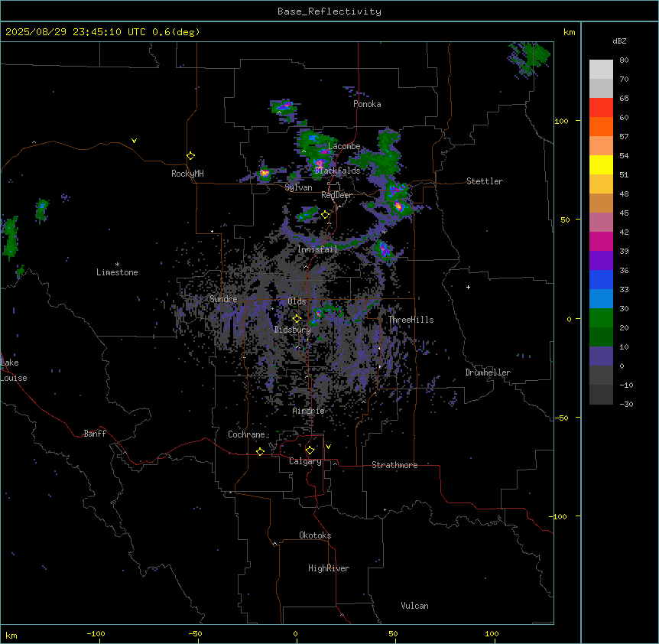
Task: Pick the lightest gray 80 dBZ legend swatch
Action: click(x=601, y=70)
